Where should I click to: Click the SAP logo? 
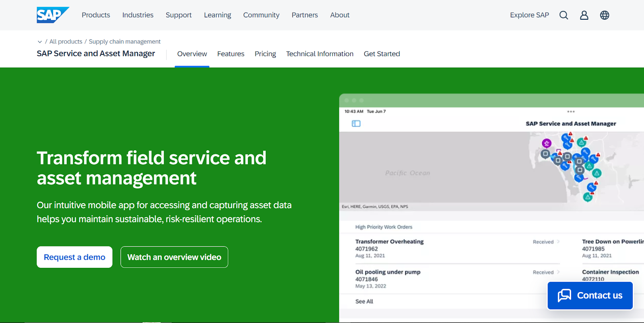pyautogui.click(x=52, y=15)
